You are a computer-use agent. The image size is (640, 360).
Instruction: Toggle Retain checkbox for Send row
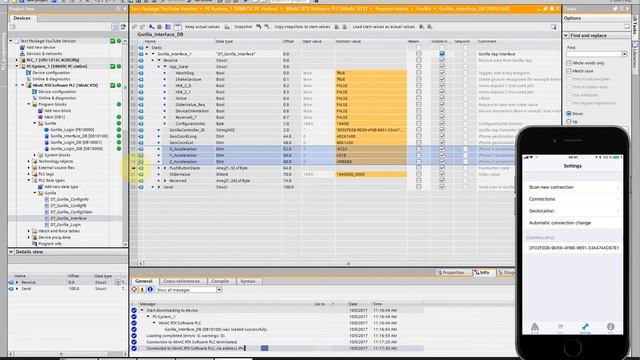pyautogui.click(x=419, y=187)
